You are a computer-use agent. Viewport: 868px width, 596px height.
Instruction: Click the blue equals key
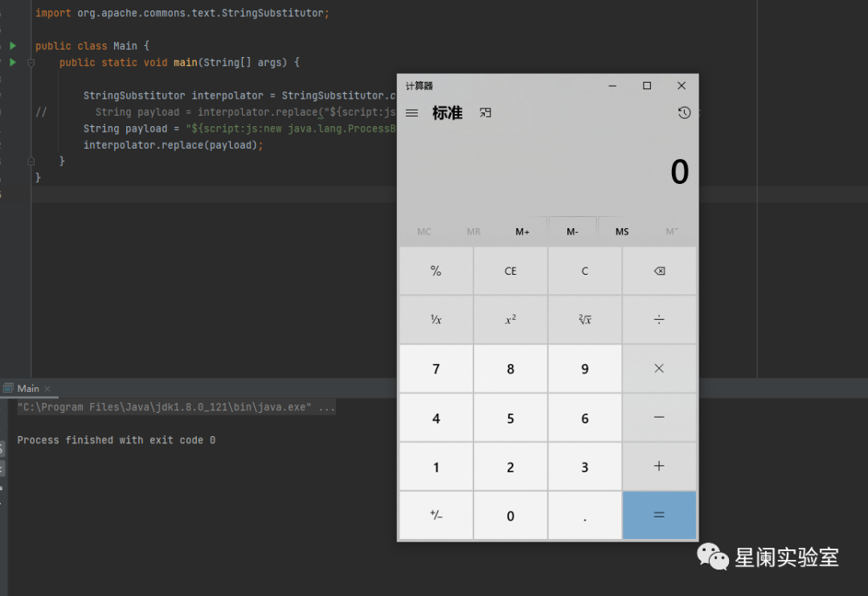(659, 515)
